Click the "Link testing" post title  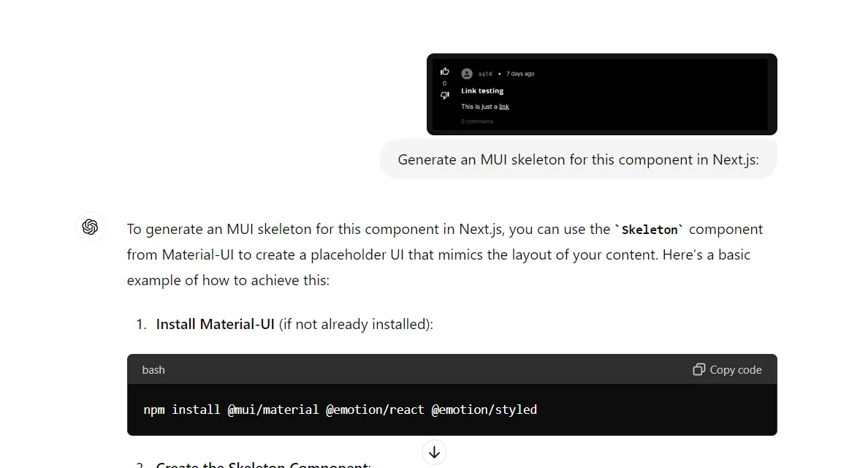point(482,91)
